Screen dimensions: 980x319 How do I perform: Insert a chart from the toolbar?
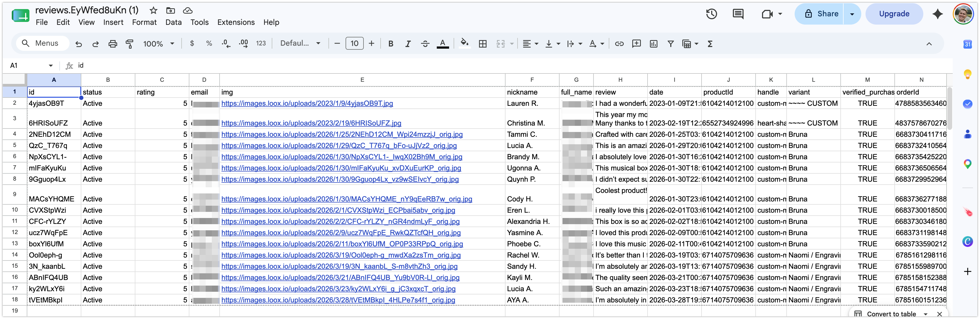tap(653, 44)
